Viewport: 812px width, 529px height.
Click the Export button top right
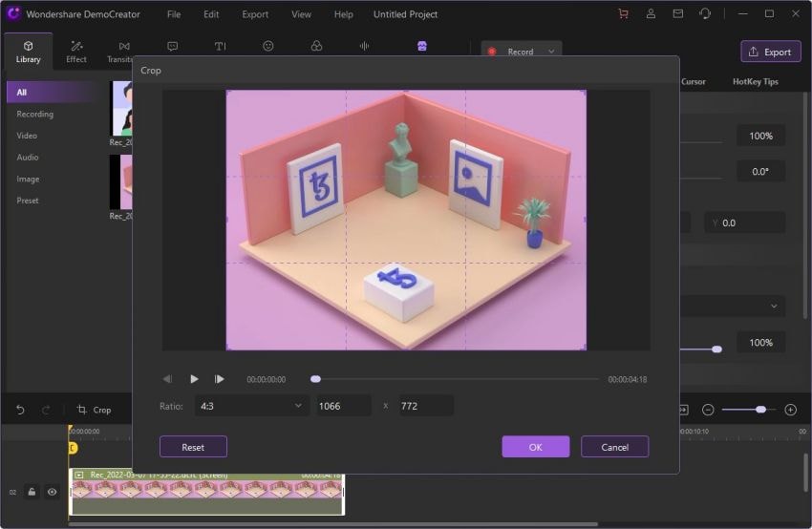point(771,52)
